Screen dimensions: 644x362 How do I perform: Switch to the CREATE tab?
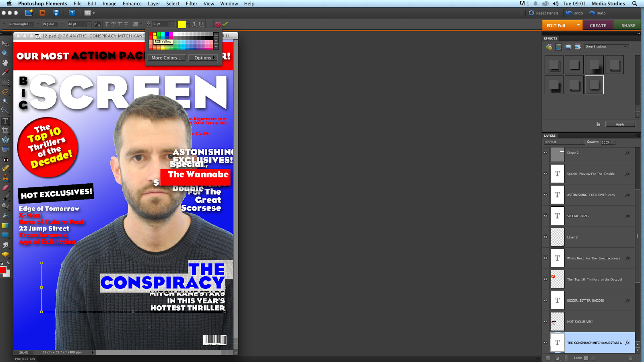tap(598, 25)
